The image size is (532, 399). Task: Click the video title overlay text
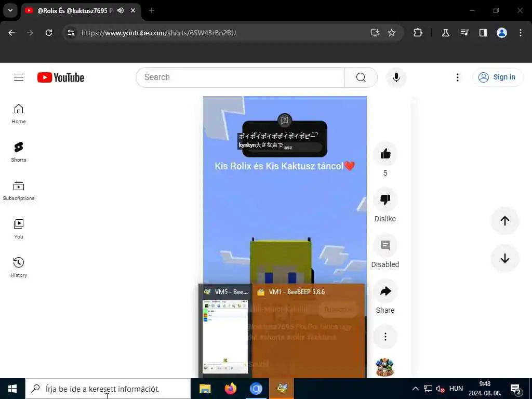pyautogui.click(x=285, y=166)
